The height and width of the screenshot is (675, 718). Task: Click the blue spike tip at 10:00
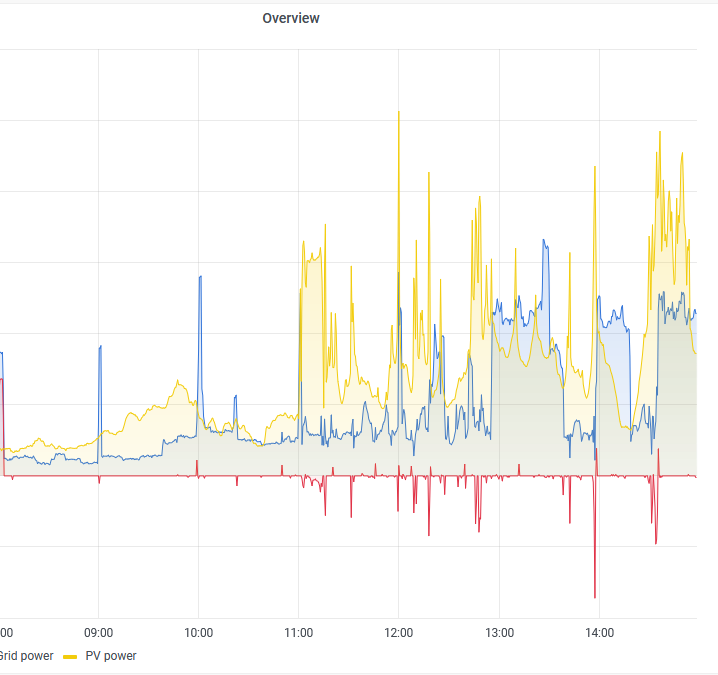200,277
